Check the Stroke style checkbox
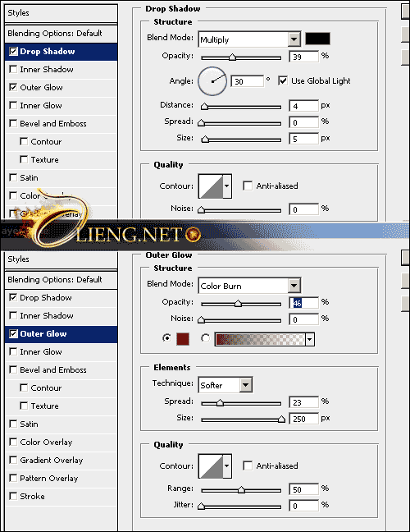This screenshot has width=410, height=532. pyautogui.click(x=13, y=496)
